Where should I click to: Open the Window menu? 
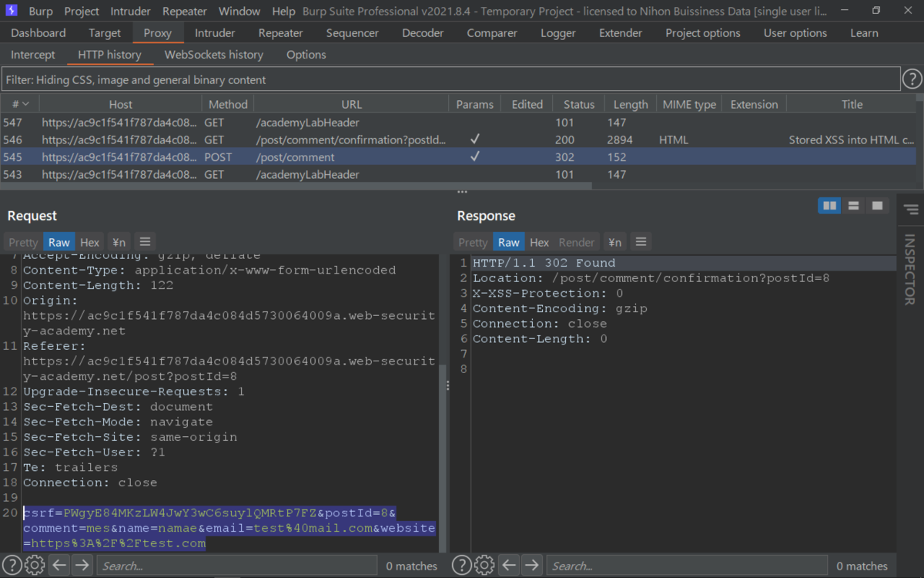pos(239,12)
